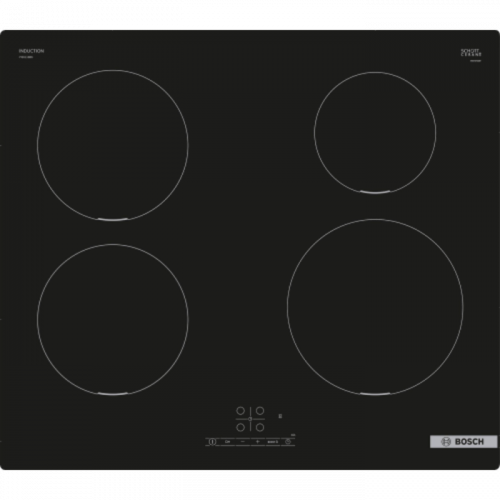Click the large rear-left cooking zone
The image size is (500, 500).
point(113,145)
